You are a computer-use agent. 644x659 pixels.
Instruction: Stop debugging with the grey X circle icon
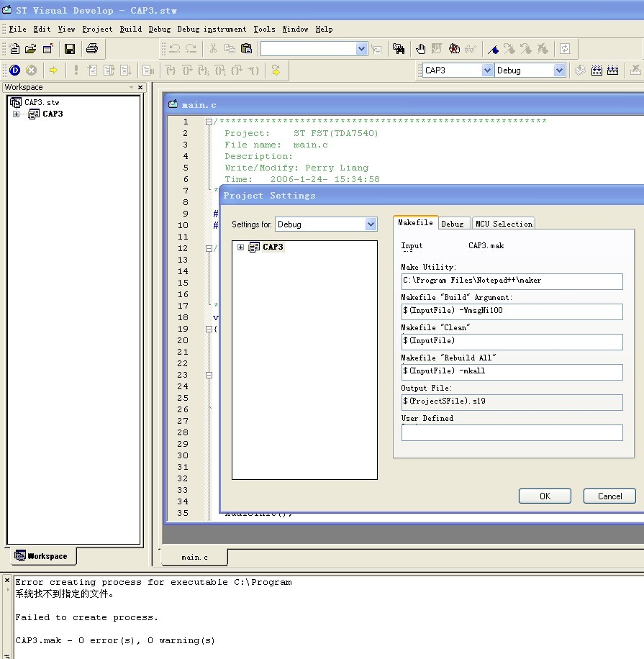(x=32, y=71)
